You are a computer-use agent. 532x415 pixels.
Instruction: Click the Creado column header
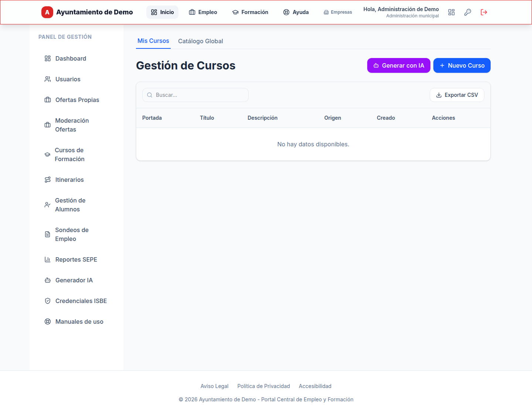386,118
